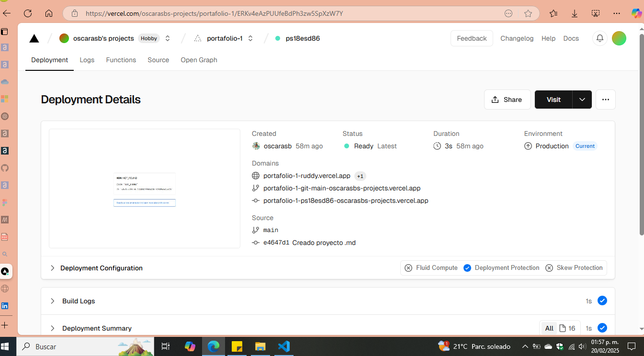The width and height of the screenshot is (644, 356).
Task: Open the Figma vertical tab
Action: [5, 202]
